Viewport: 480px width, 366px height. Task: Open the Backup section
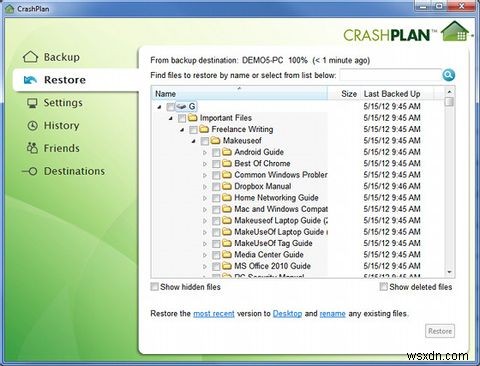62,57
